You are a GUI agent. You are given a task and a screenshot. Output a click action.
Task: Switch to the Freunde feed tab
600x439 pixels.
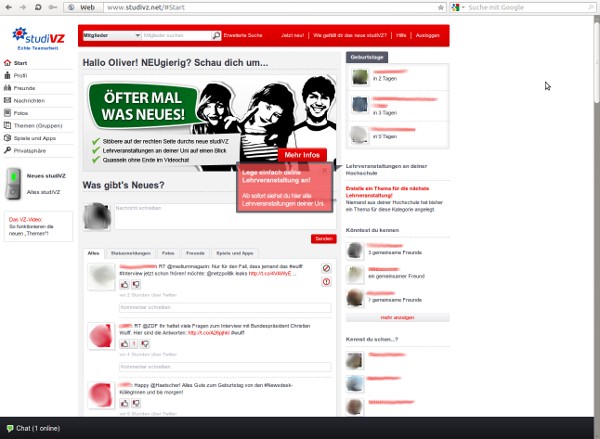195,253
